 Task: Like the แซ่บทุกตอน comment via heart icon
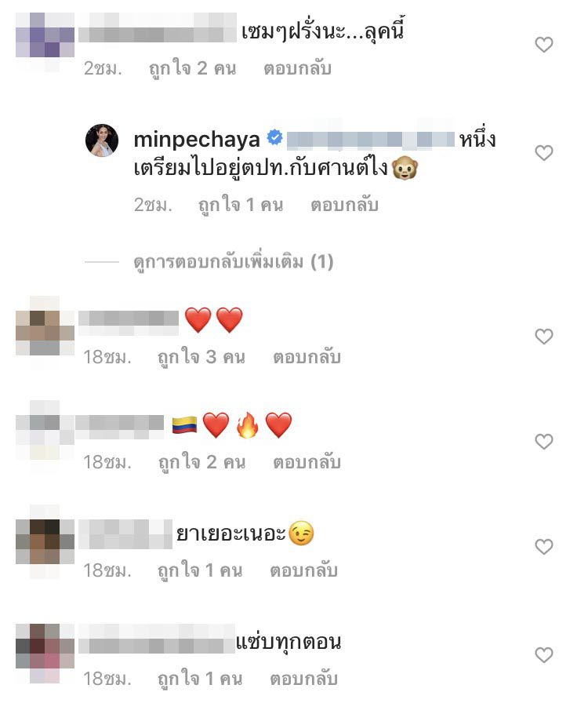click(543, 655)
